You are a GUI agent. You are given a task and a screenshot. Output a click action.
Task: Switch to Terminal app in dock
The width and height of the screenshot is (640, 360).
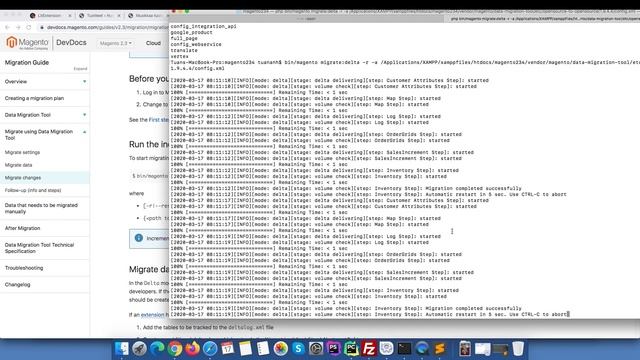click(x=404, y=349)
